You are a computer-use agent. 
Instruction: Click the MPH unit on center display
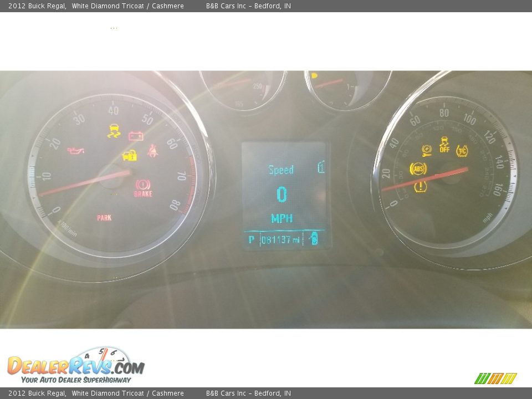pos(282,218)
